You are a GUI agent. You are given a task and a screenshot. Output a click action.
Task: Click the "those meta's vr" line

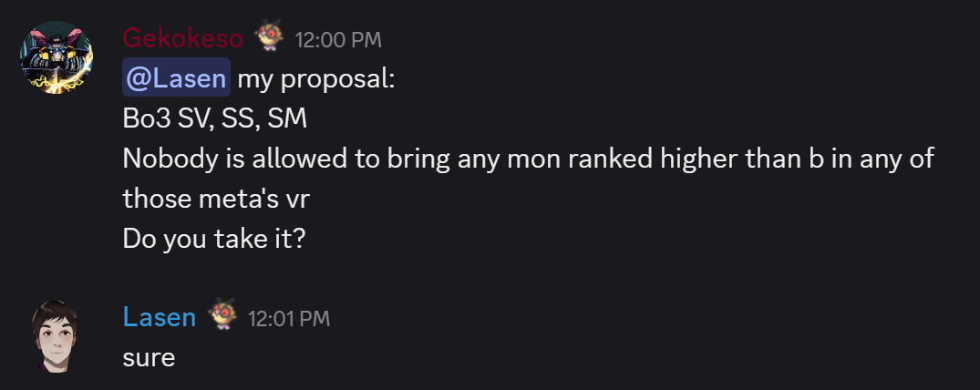coord(216,199)
